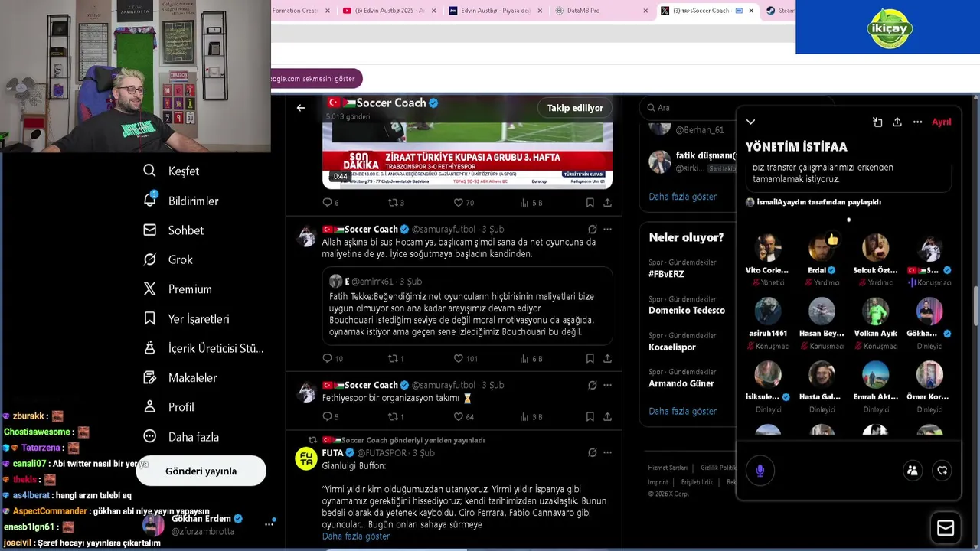Screen dimensions: 980x551
Task: Open the Space more options dots
Action: pos(917,122)
